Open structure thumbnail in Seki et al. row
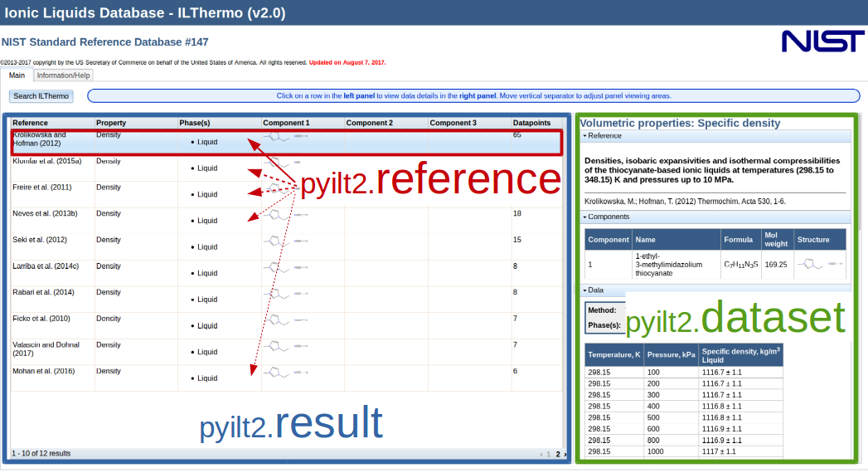Screen dimensions: 868x473 click(x=286, y=241)
